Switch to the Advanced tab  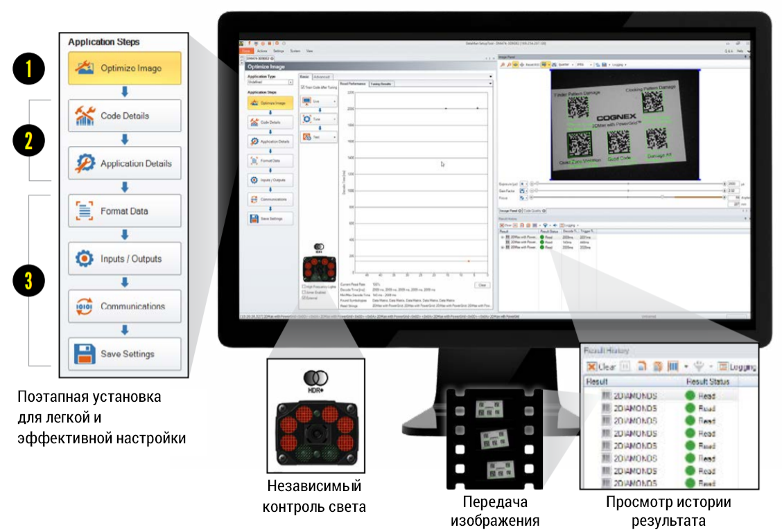point(322,77)
